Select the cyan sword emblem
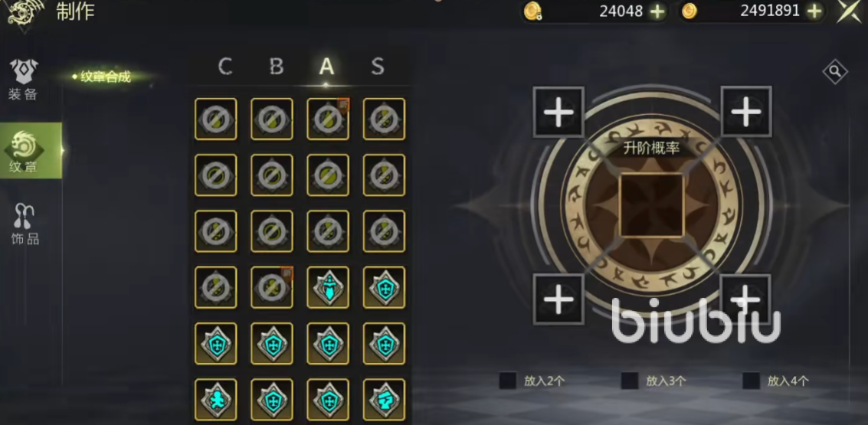The width and height of the screenshot is (868, 425). click(x=328, y=288)
